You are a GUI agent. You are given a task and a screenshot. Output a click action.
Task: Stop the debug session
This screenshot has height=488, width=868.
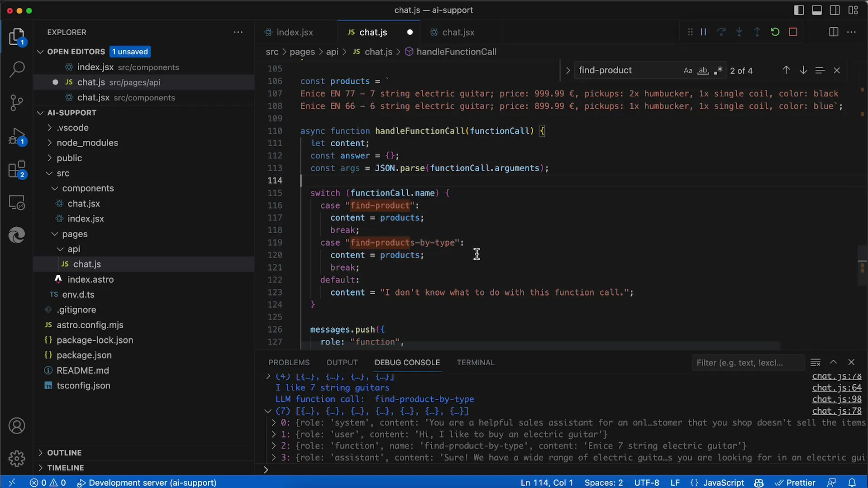pos(793,32)
